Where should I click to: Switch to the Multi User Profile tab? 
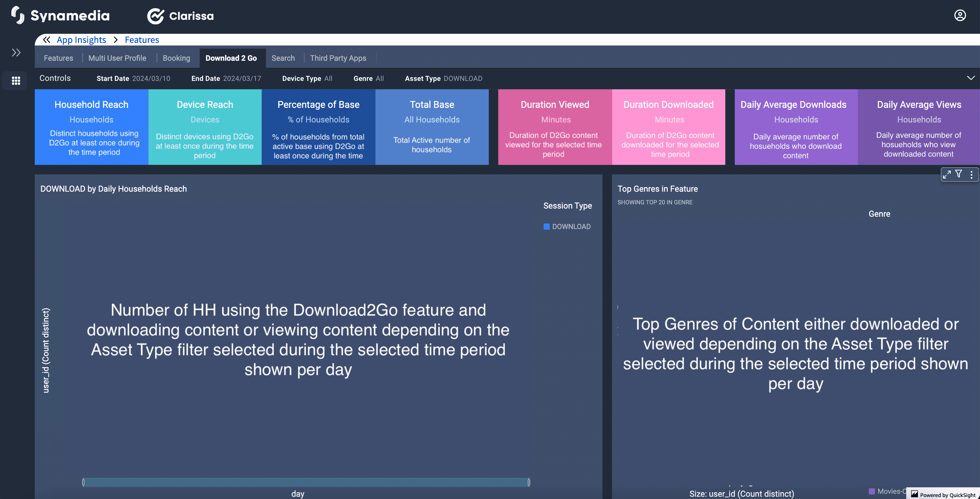(x=117, y=58)
